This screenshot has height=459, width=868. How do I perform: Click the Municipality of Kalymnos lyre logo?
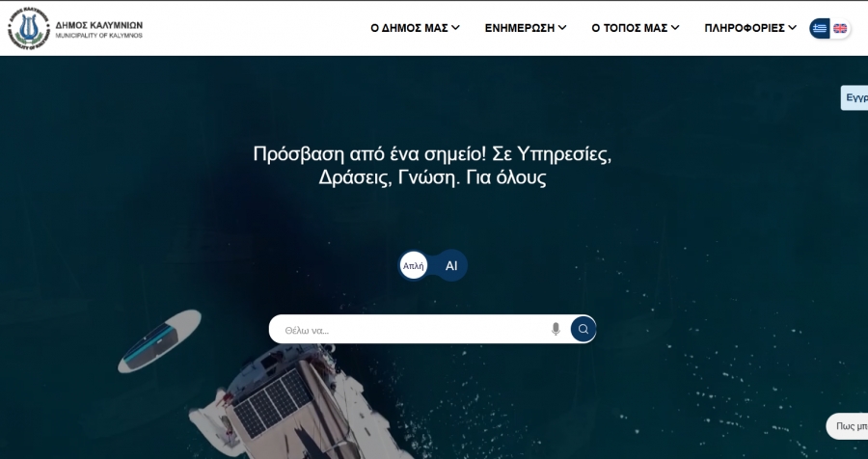[x=28, y=28]
